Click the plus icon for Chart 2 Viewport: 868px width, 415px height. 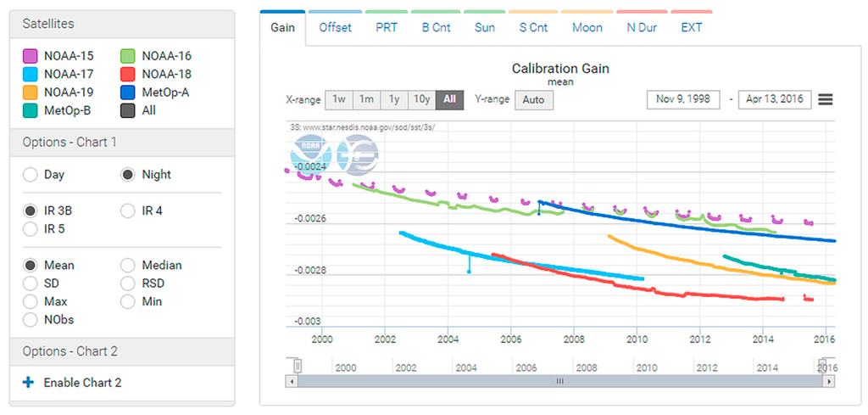pyautogui.click(x=28, y=383)
